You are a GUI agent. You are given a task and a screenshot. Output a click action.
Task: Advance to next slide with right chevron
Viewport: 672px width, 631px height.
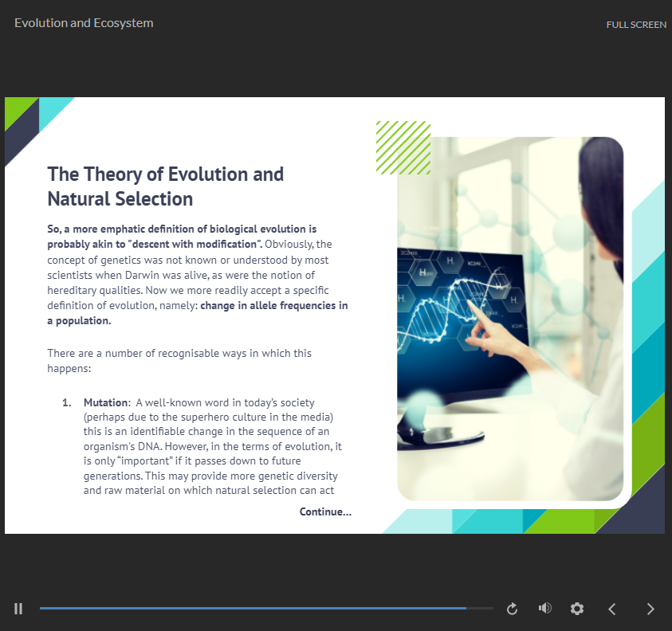(650, 609)
